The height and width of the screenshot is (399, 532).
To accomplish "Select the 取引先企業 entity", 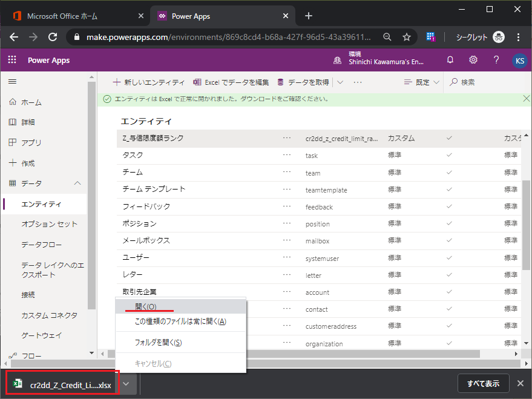I will (x=139, y=291).
